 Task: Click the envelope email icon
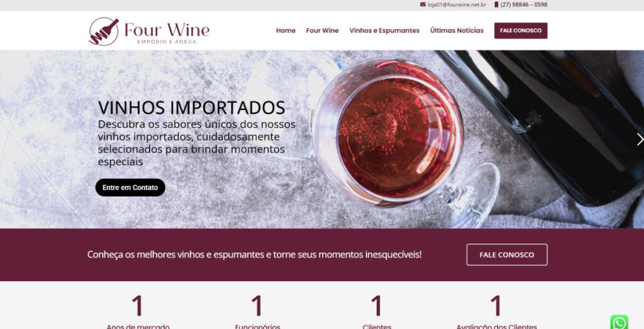pyautogui.click(x=423, y=4)
